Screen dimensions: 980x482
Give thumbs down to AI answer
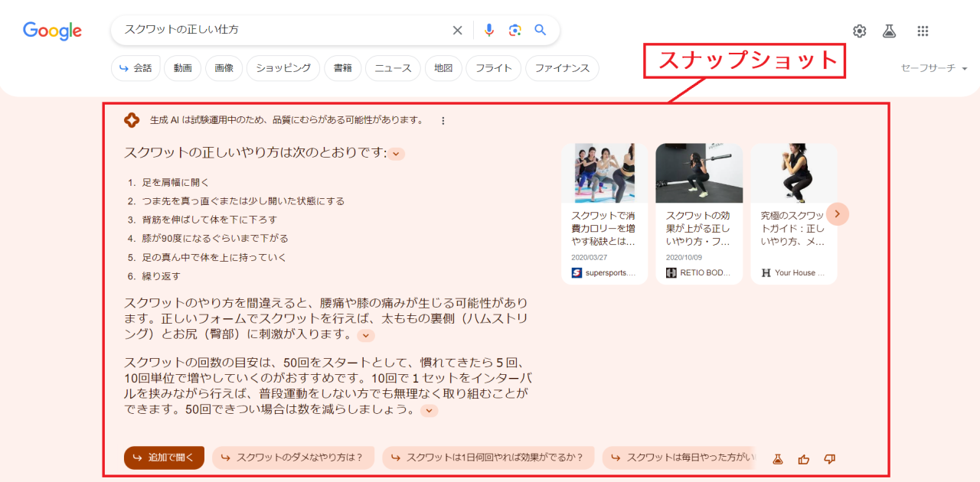click(x=829, y=459)
